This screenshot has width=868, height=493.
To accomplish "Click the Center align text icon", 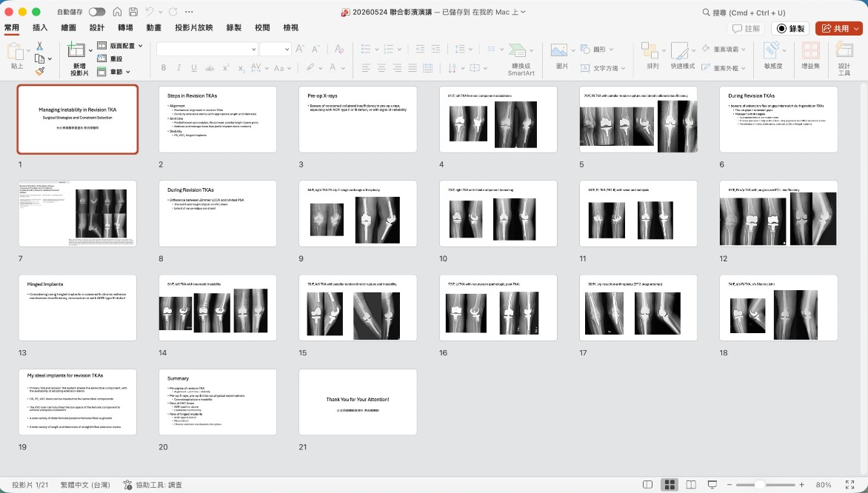I will [x=381, y=68].
